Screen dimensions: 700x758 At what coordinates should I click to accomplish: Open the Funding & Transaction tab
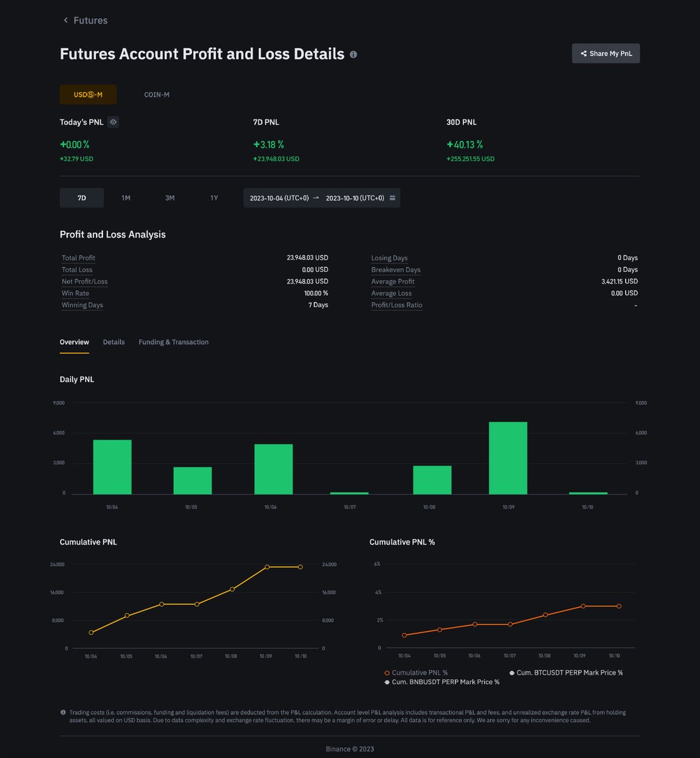pos(174,342)
